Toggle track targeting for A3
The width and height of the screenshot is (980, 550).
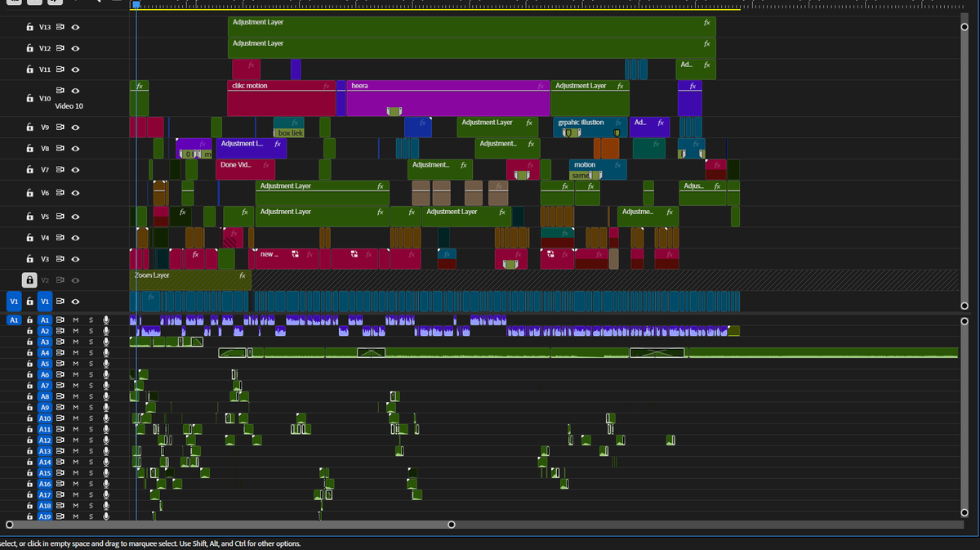[x=45, y=342]
